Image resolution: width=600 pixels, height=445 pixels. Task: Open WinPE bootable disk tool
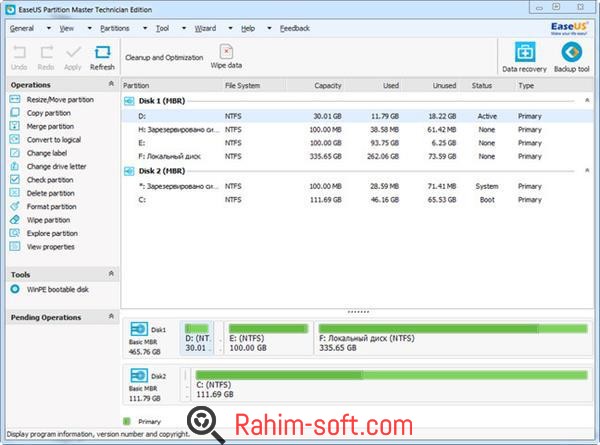56,289
